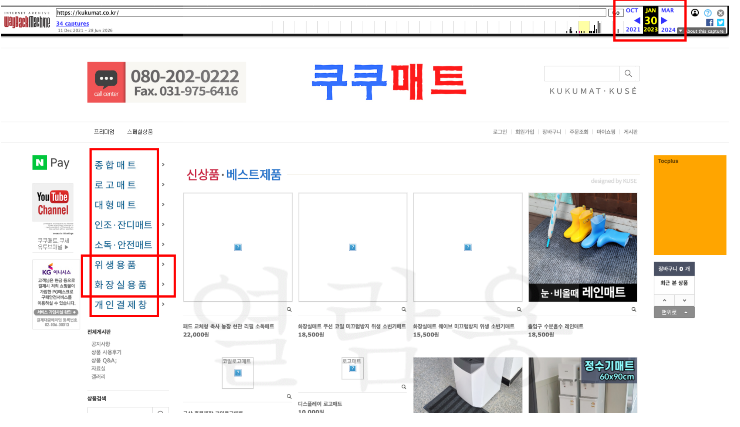Expand the 대형매트 category arrow
The image size is (740, 427).
163,205
